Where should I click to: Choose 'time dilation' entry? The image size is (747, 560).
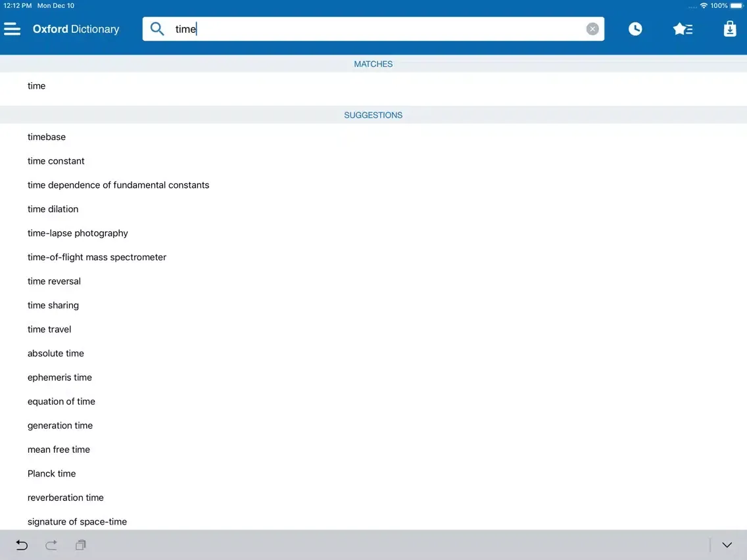coord(373,209)
